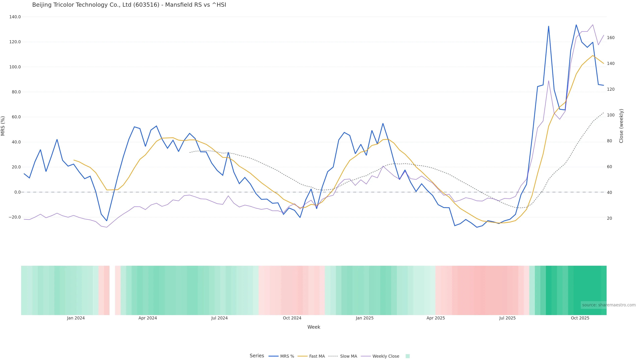Click the green legend swatch
Viewport: 644px width, 362px height.
pos(408,356)
